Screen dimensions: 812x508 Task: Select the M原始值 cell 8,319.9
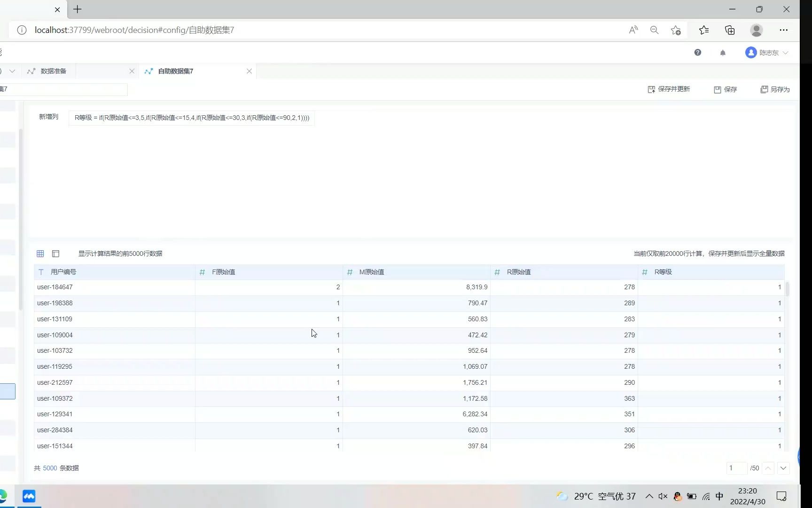416,287
